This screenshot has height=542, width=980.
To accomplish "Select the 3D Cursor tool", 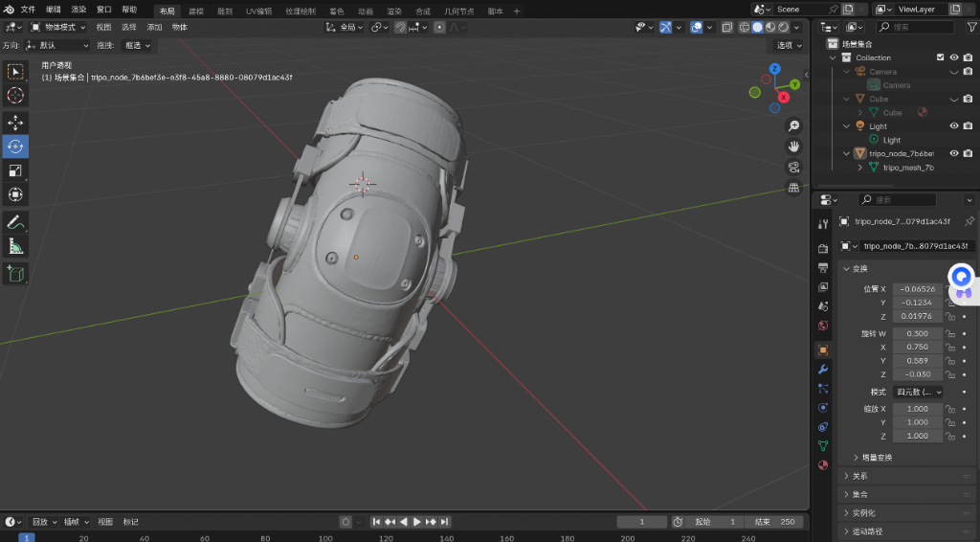I will [15, 96].
